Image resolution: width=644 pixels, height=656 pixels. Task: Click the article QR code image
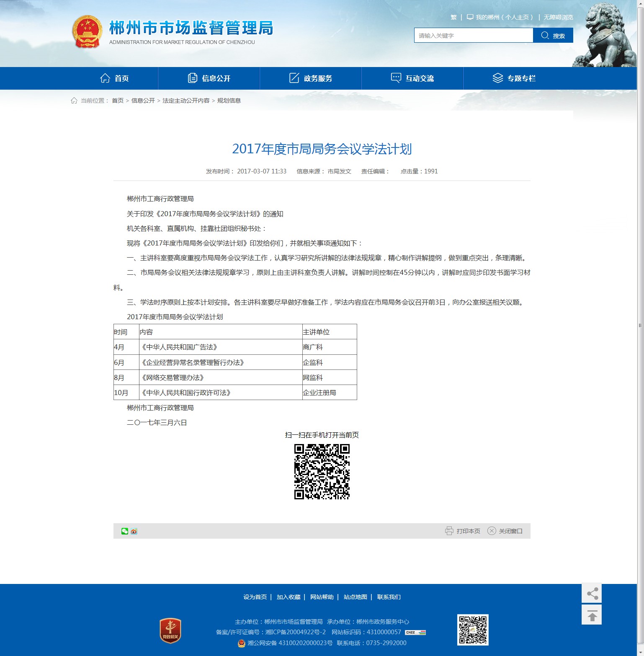(x=322, y=472)
